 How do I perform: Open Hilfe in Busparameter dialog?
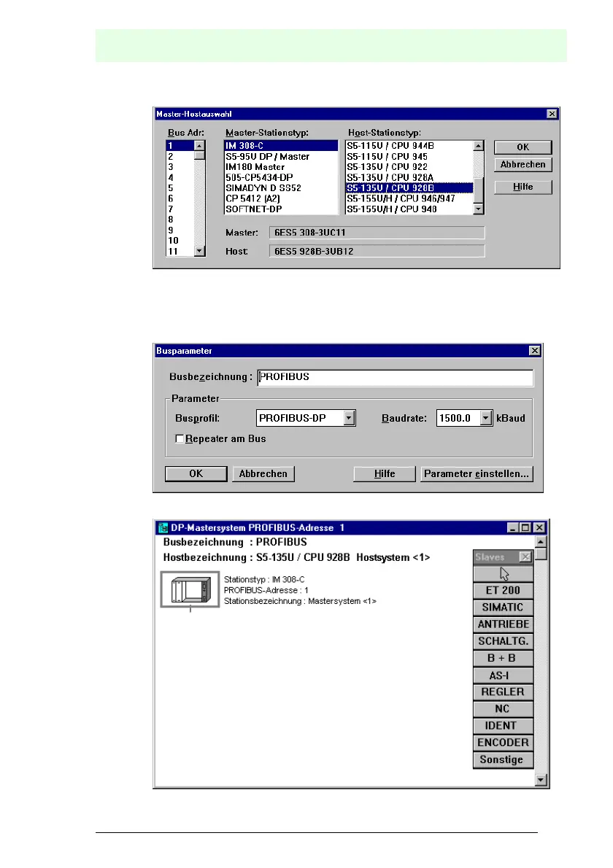tap(385, 474)
